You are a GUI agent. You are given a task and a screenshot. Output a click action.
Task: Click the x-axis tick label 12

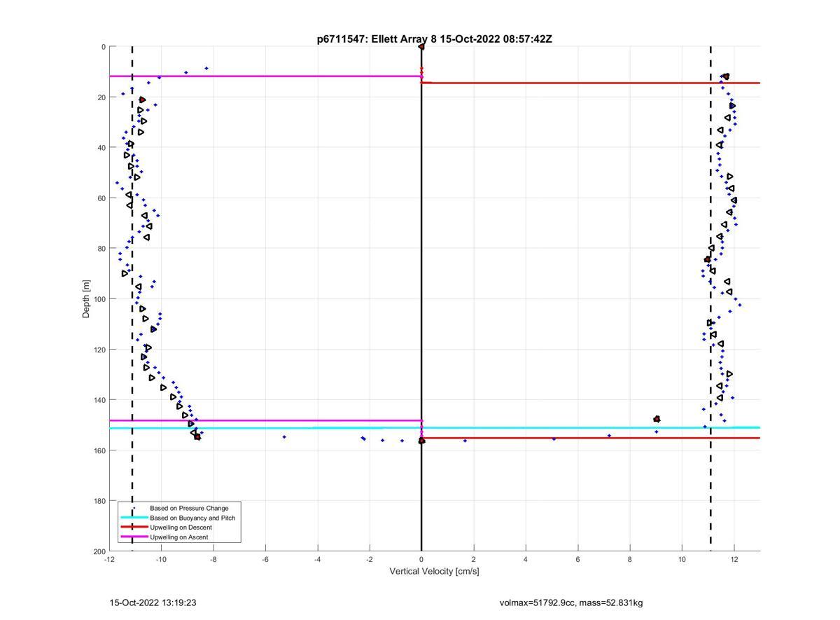point(734,559)
